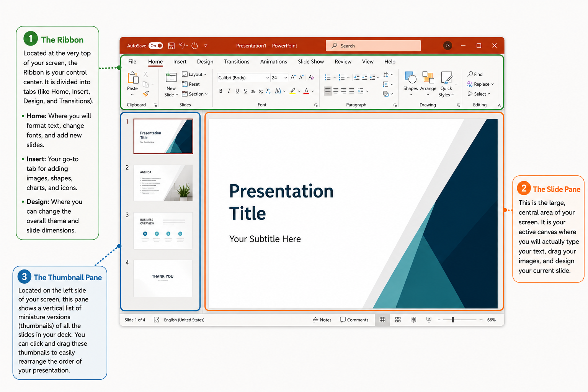Toggle the AutoSave switch
This screenshot has height=392, width=588.
click(156, 46)
